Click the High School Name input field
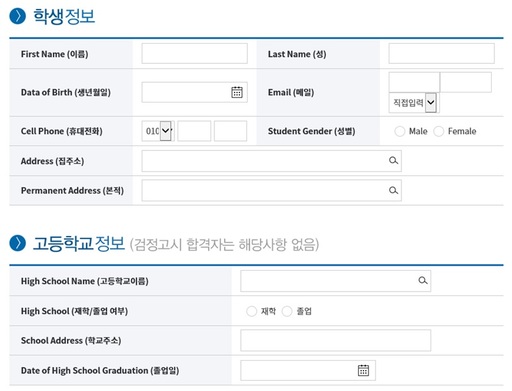The height and width of the screenshot is (391, 512). point(335,281)
